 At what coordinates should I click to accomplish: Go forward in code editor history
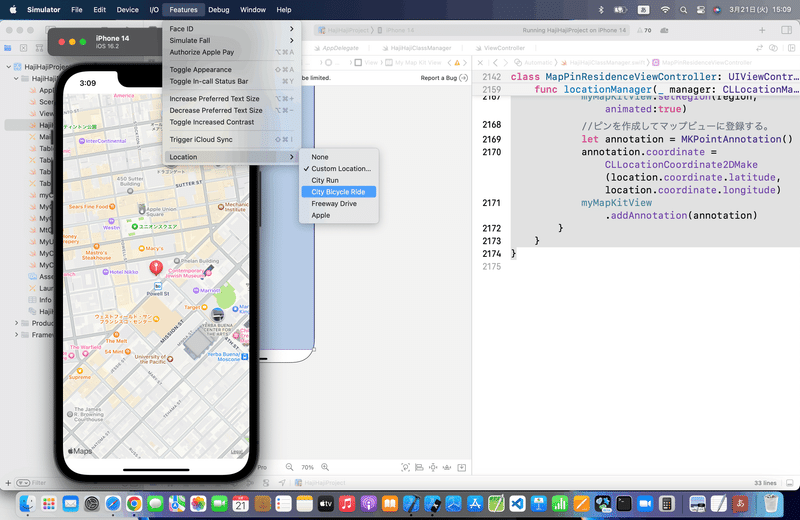click(x=506, y=63)
